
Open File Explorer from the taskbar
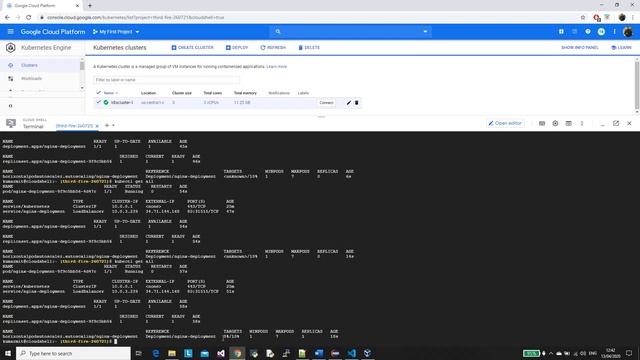pos(172,353)
